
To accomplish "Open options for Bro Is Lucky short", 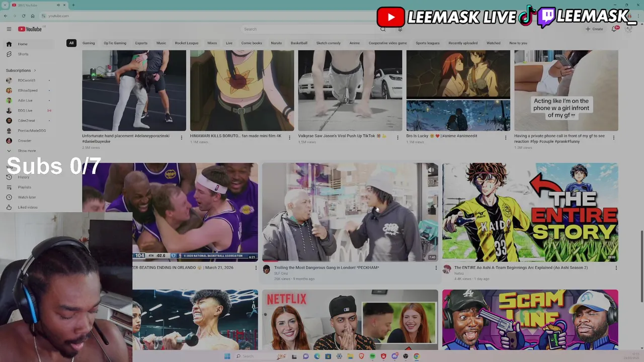I will (506, 138).
